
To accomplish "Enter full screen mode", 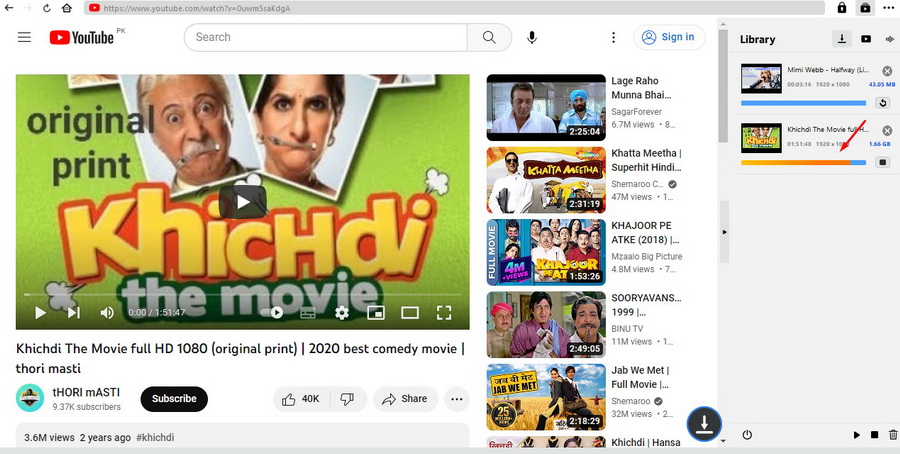I will [x=444, y=313].
